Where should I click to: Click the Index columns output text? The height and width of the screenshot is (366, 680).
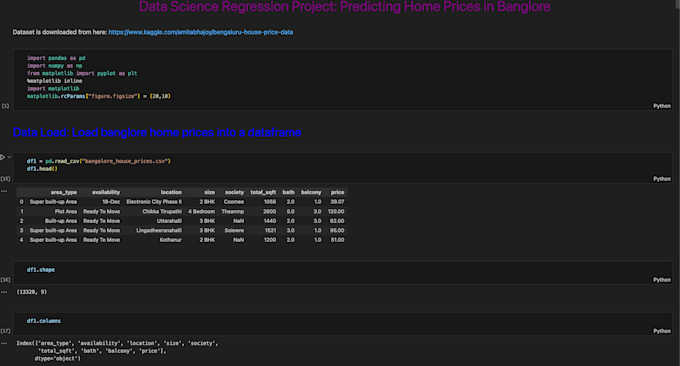[x=118, y=351]
